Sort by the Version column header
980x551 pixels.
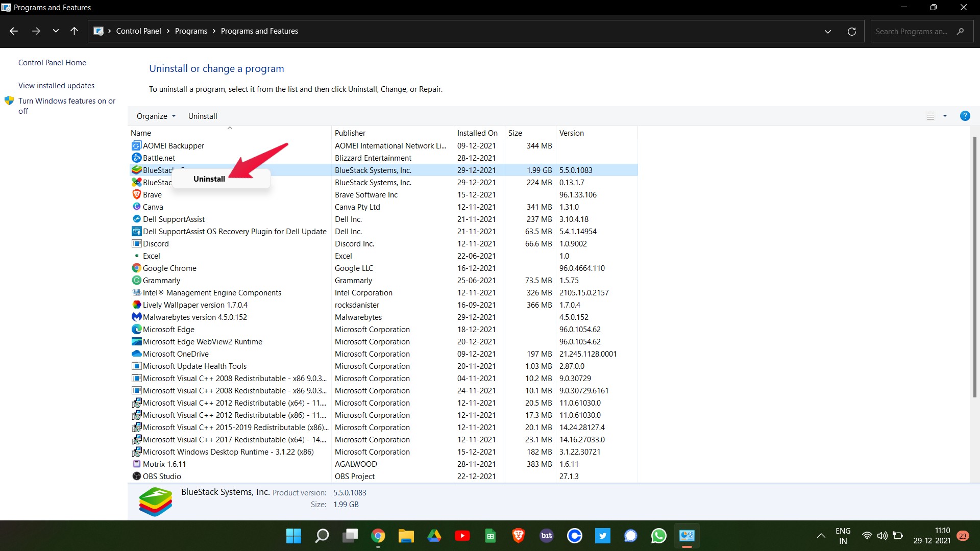pos(597,133)
